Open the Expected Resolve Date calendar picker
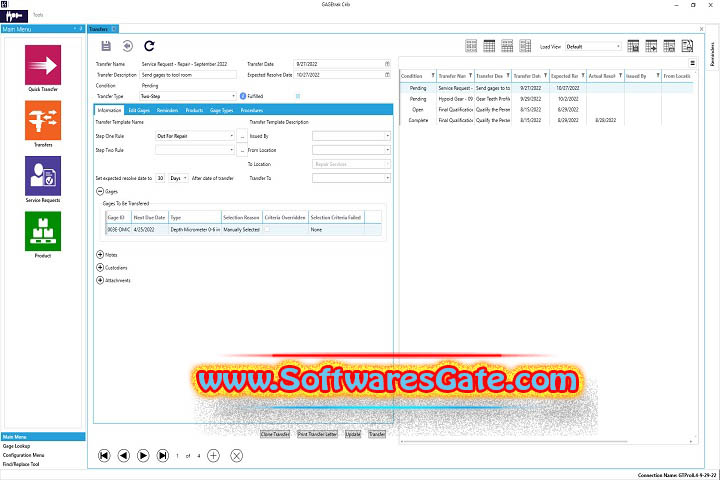The height and width of the screenshot is (480, 720). [x=387, y=74]
